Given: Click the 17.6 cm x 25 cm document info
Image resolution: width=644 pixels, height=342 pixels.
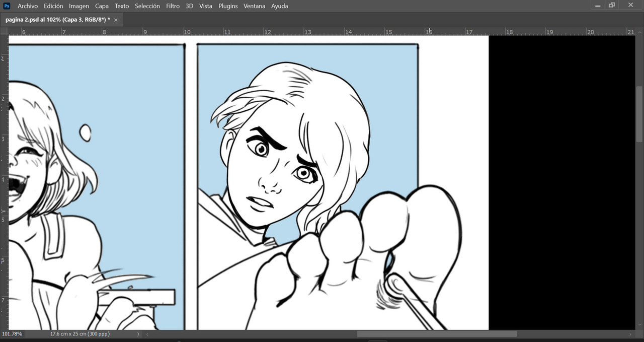Looking at the screenshot, I should pos(80,334).
